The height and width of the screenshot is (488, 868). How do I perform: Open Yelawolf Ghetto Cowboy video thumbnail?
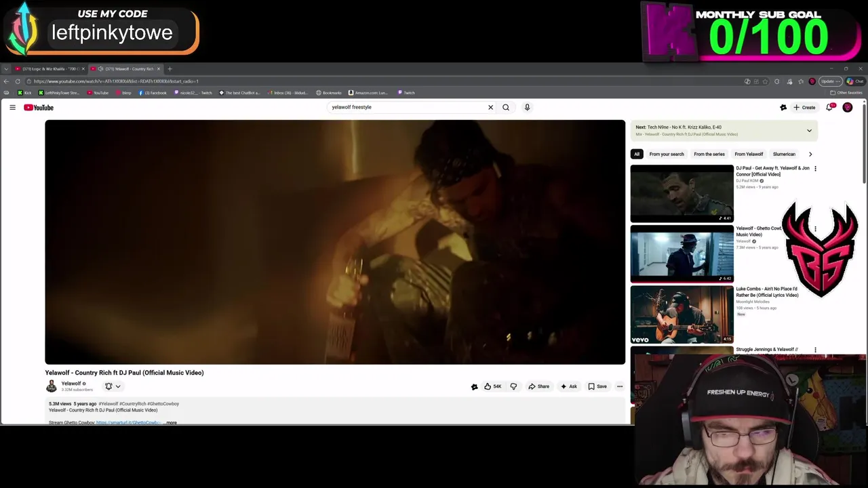(682, 253)
